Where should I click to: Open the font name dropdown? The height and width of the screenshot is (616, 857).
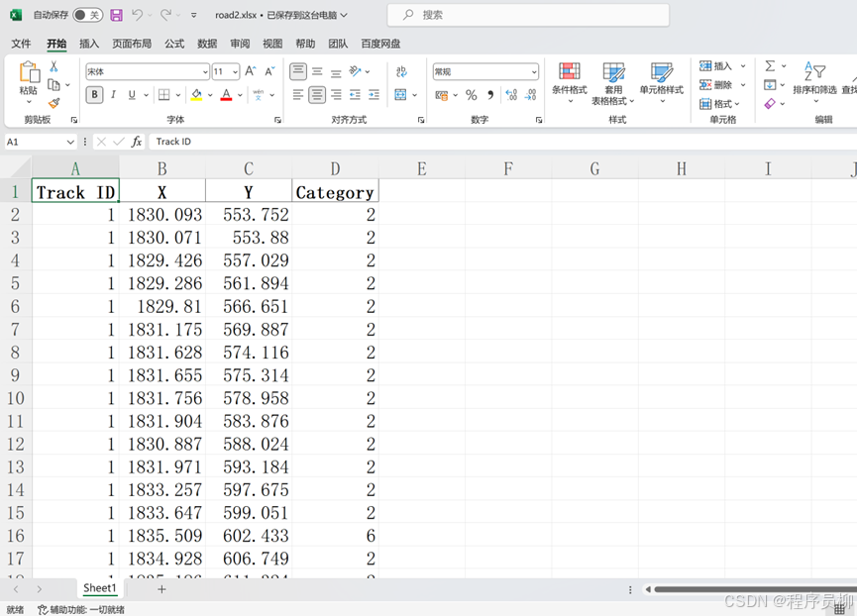tap(205, 71)
